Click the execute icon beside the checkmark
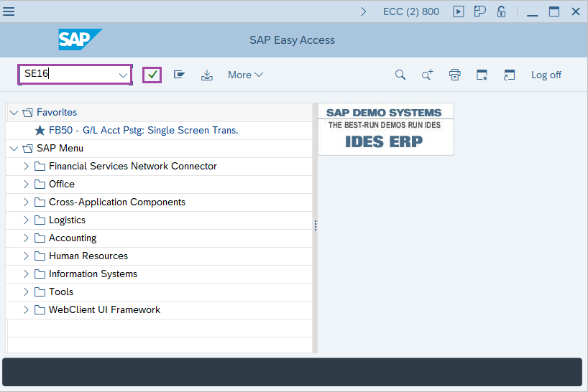The width and height of the screenshot is (588, 392). click(x=179, y=75)
